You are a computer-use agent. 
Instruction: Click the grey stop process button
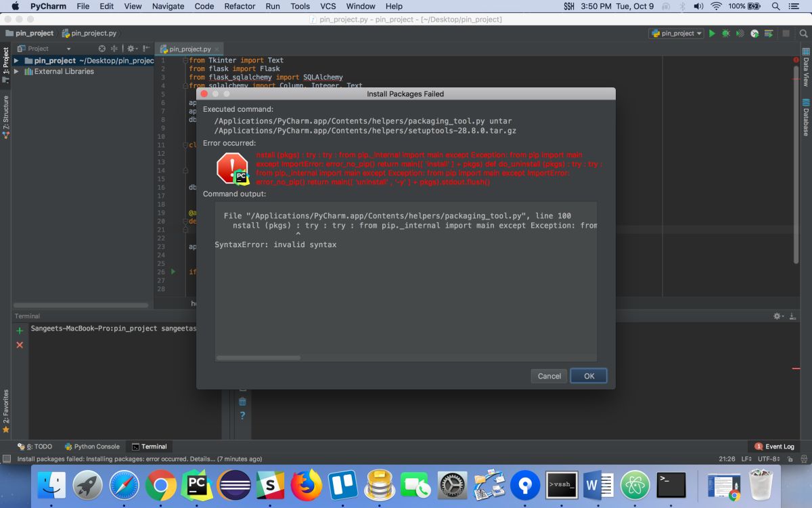(x=786, y=33)
